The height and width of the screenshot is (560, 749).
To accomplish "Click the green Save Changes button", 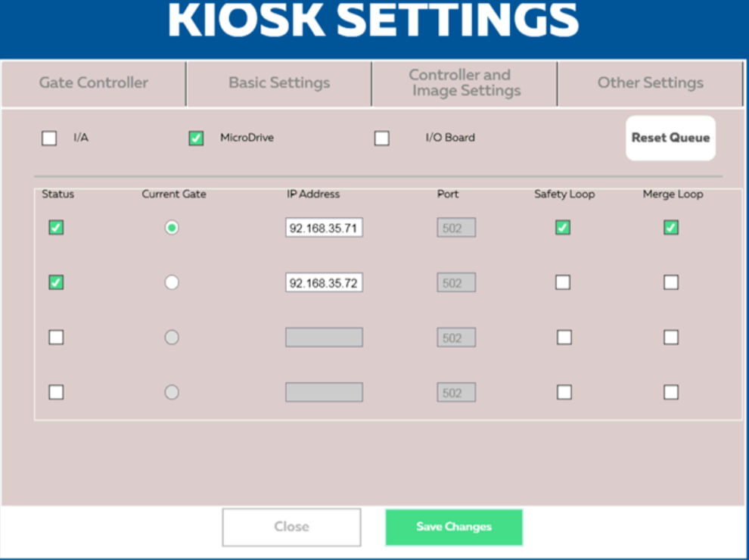I will 454,527.
